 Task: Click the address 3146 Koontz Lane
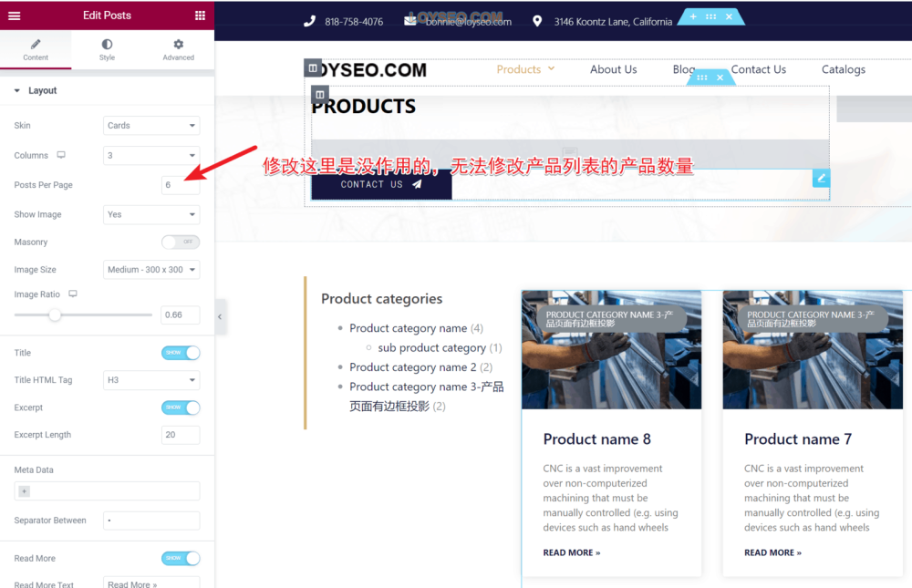613,22
